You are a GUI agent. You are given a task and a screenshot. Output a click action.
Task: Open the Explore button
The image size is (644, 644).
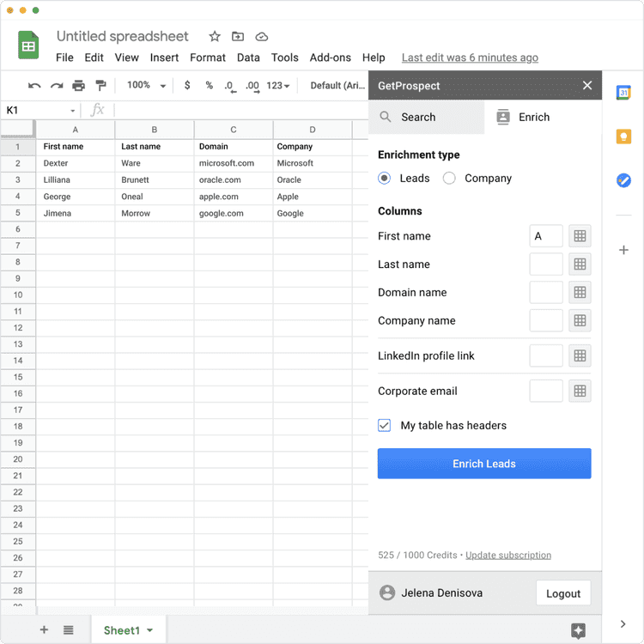click(578, 630)
